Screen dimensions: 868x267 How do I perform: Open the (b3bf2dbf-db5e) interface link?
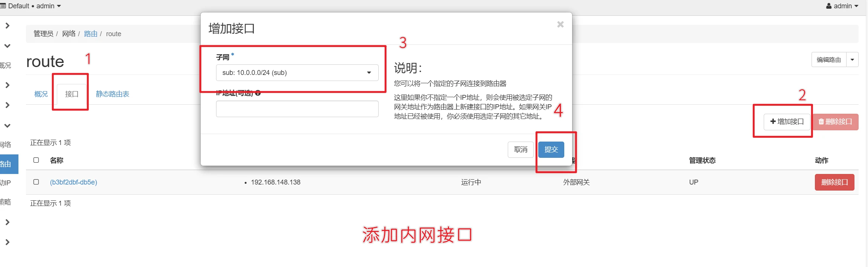coord(73,182)
